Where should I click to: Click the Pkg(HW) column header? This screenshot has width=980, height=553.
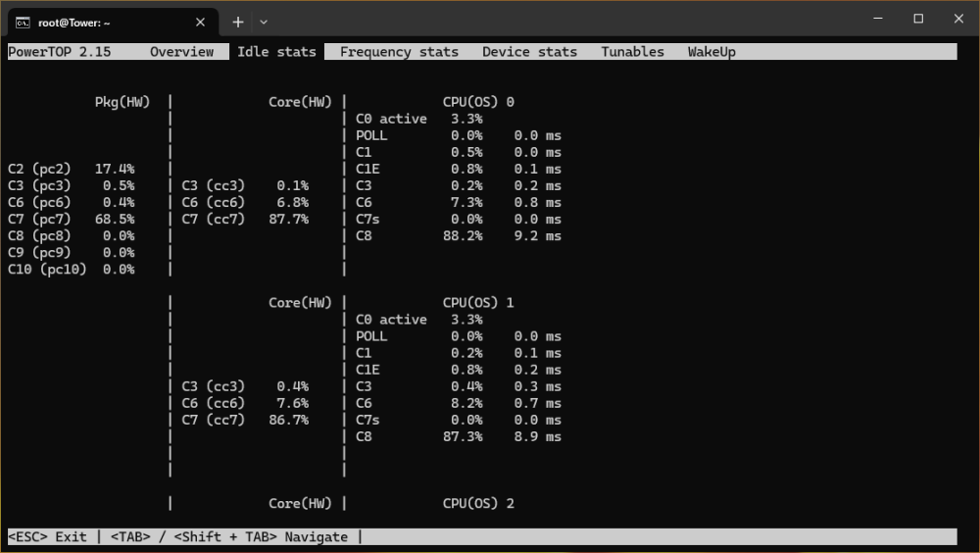coord(122,102)
